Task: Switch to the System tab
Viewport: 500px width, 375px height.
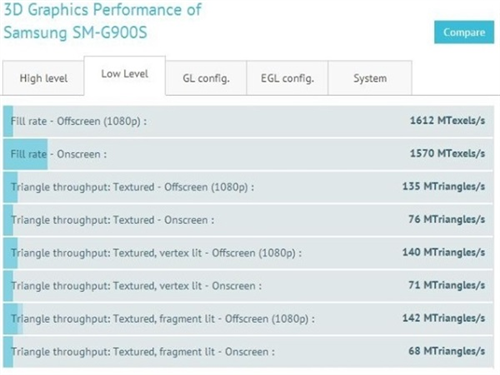Action: (370, 78)
